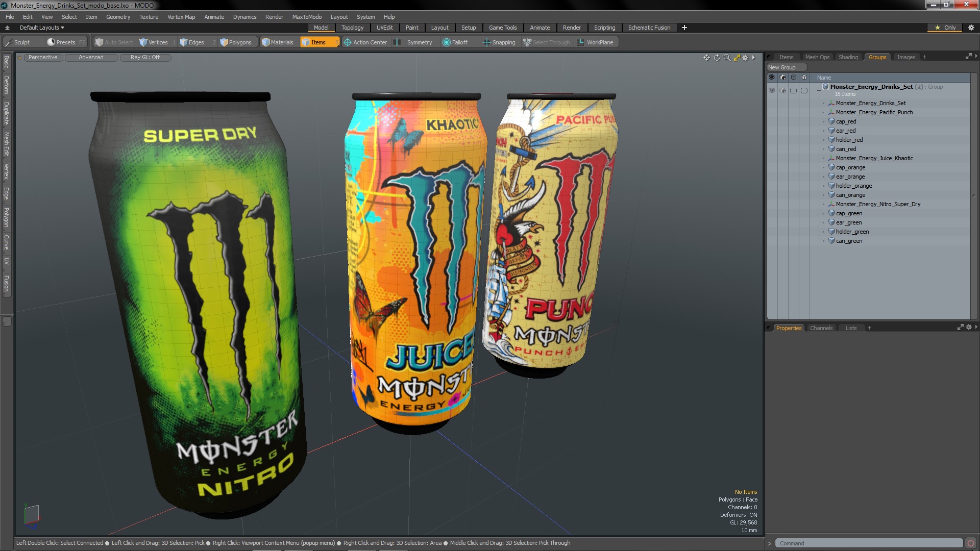Open the Vertex Map menu
This screenshot has width=980, height=551.
tap(181, 17)
